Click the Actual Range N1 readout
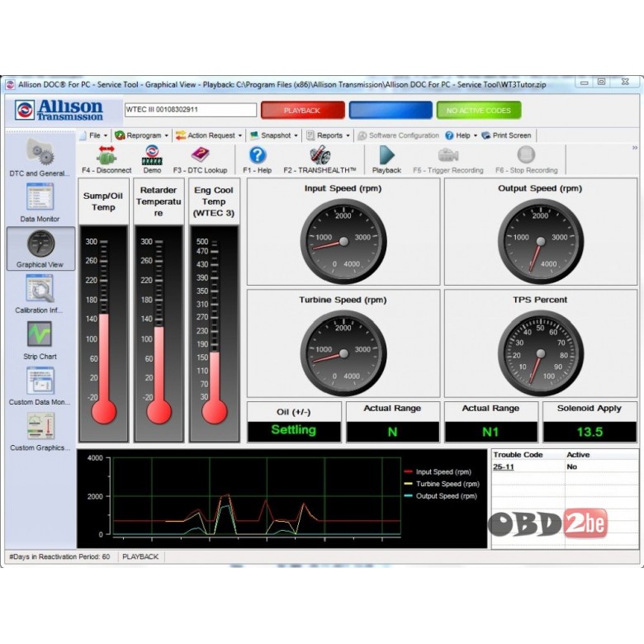Viewport: 644px width, 644px height. coord(490,432)
